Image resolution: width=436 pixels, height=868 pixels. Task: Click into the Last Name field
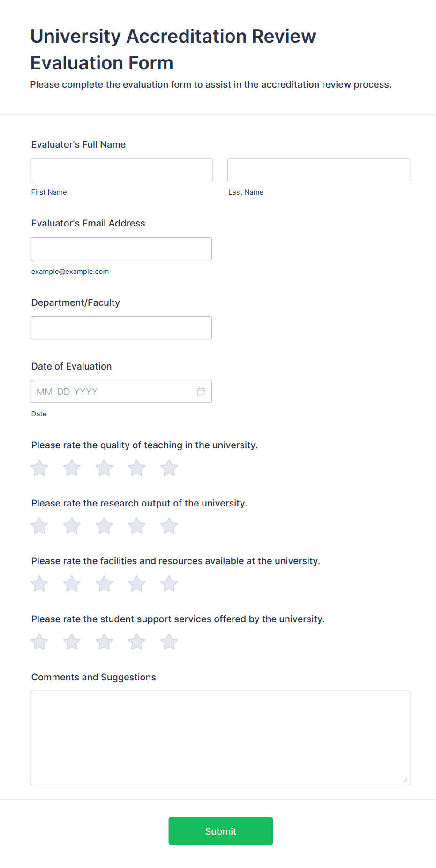(318, 170)
